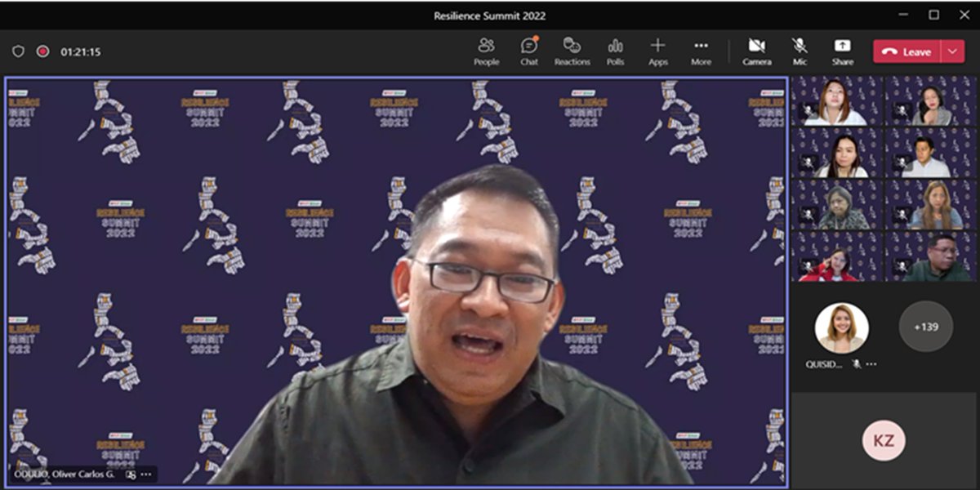This screenshot has height=490, width=980.
Task: Click the muted mic icon beside QUISID...
Action: [857, 363]
